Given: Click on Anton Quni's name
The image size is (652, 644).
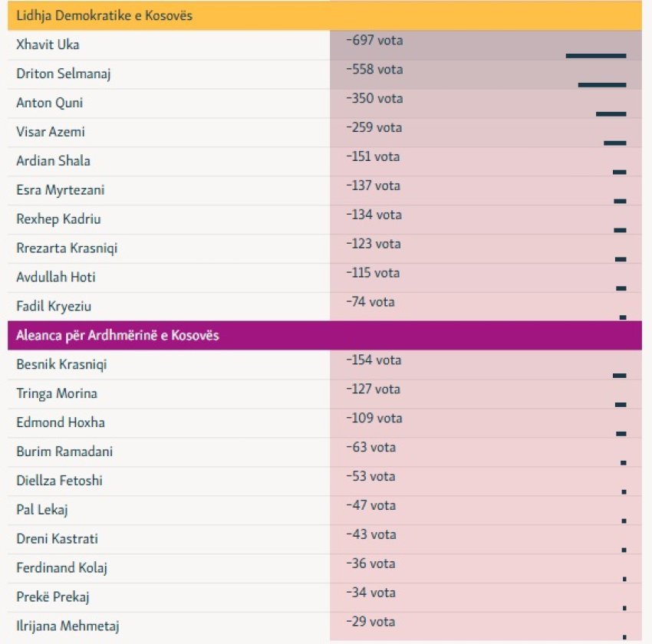Looking at the screenshot, I should click(50, 103).
